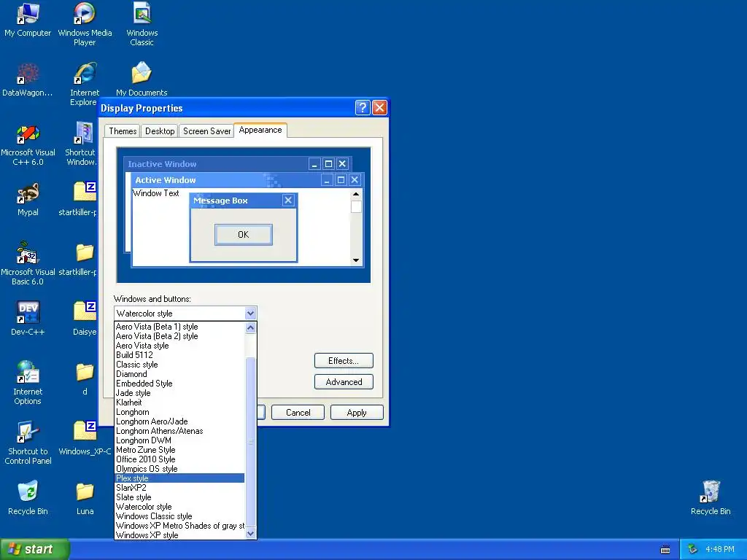
Task: Choose Embedded Style from the list
Action: (x=180, y=384)
